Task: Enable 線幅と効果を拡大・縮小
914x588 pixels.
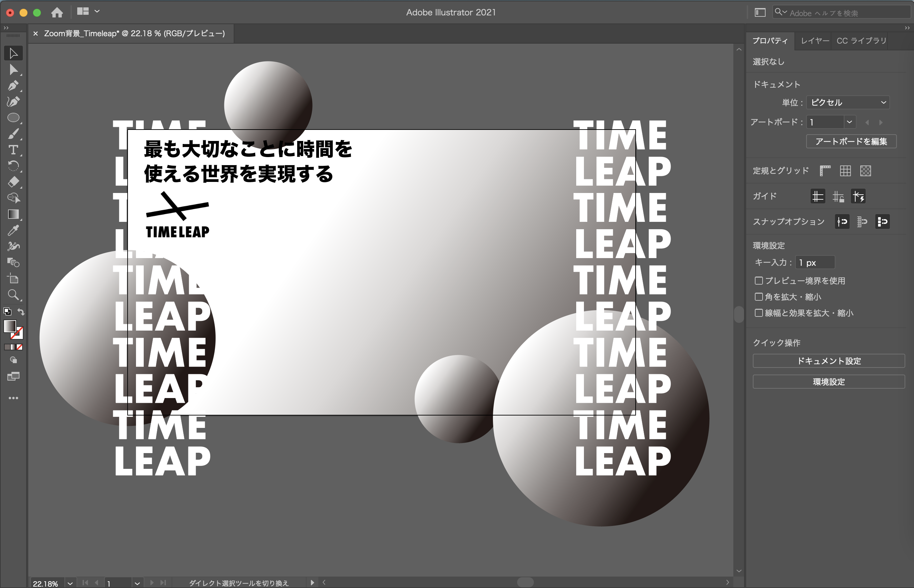Action: point(758,313)
